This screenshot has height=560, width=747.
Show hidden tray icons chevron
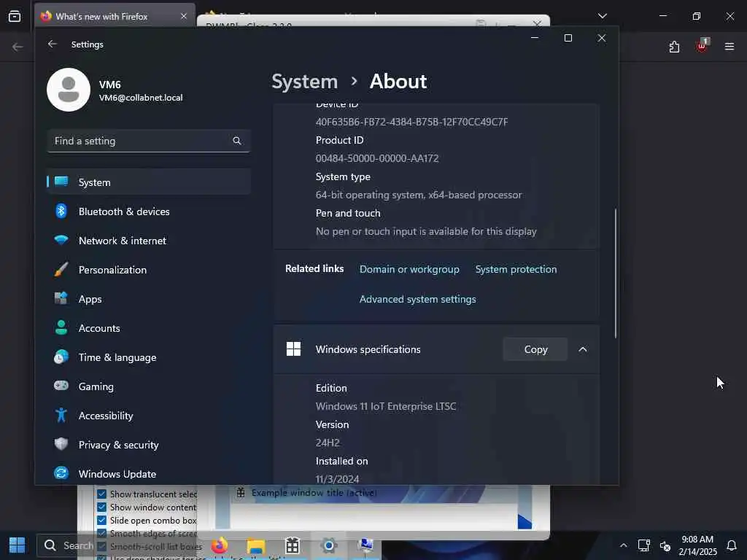click(x=623, y=545)
